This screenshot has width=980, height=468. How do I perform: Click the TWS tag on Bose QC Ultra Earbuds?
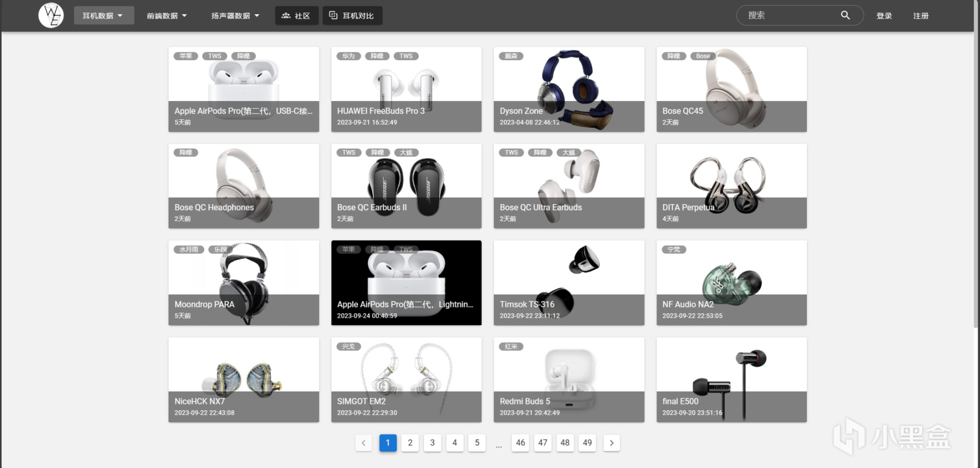pos(511,153)
